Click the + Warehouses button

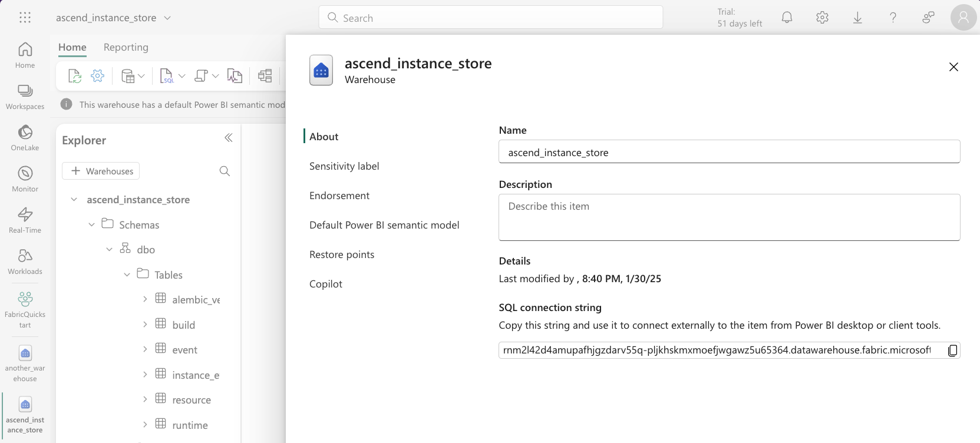pos(101,171)
